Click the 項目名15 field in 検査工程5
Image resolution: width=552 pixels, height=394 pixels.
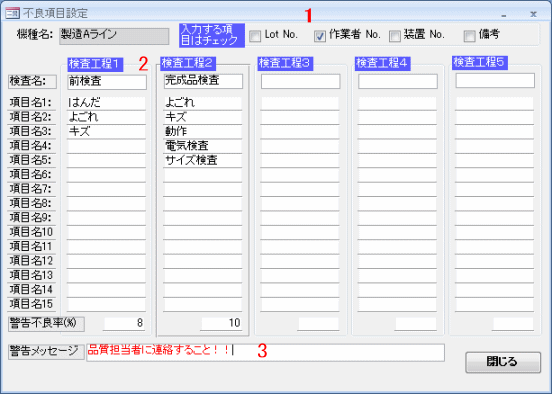pos(494,305)
